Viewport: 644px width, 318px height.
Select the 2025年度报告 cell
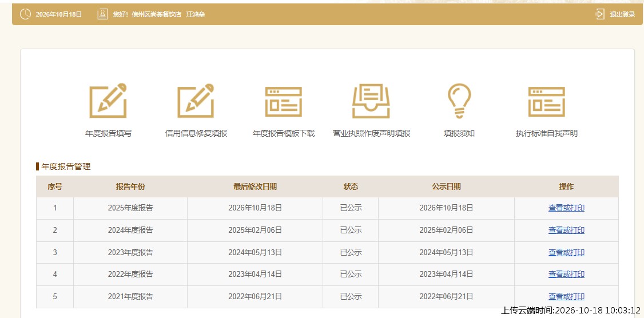pyautogui.click(x=130, y=208)
